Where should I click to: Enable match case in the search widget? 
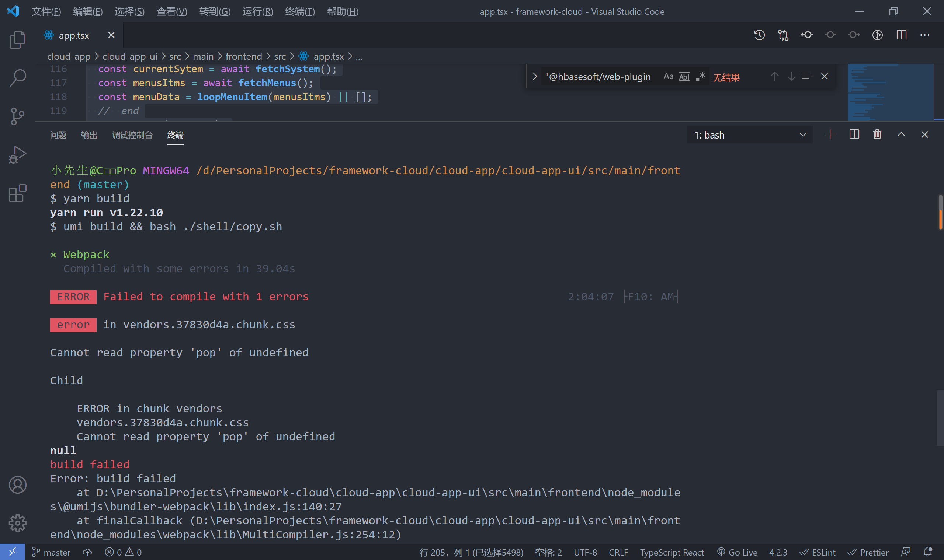coord(668,76)
